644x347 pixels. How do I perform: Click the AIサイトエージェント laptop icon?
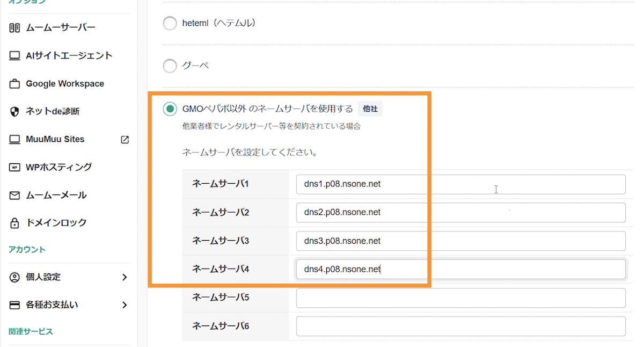tap(15, 56)
